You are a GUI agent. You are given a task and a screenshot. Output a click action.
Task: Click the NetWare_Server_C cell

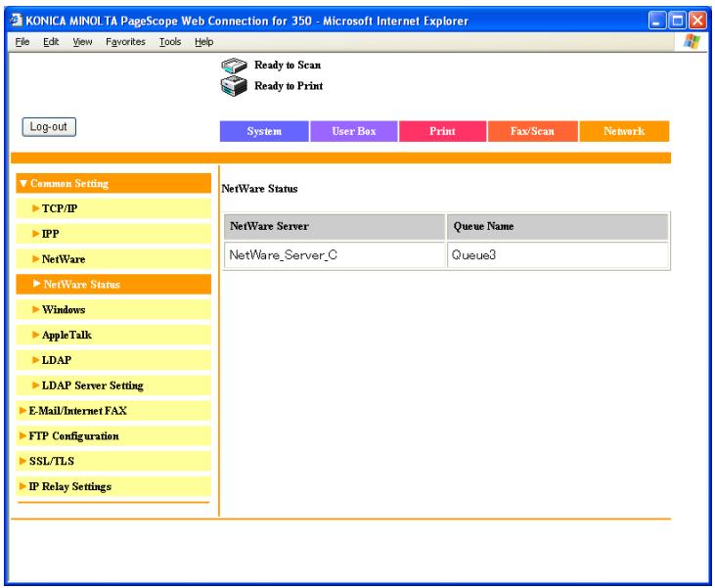click(335, 255)
